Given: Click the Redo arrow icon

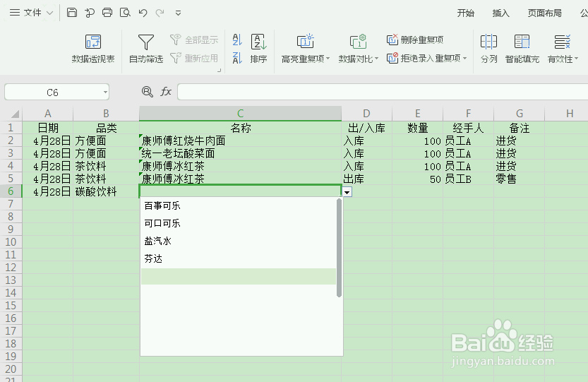Looking at the screenshot, I should [x=160, y=13].
